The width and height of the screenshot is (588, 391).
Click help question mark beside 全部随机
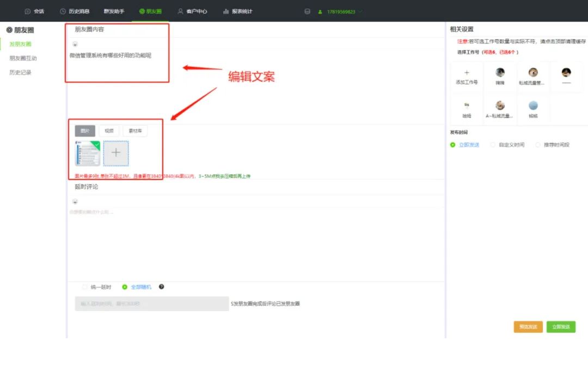coord(161,287)
